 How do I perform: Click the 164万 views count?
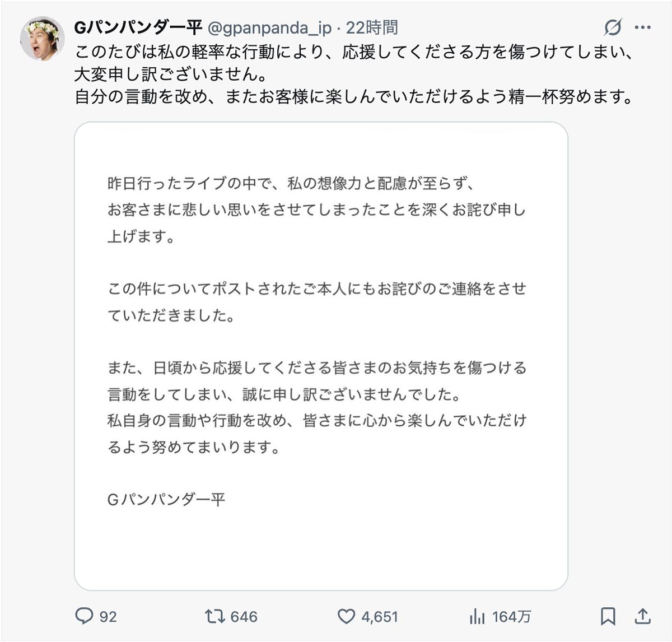[511, 617]
